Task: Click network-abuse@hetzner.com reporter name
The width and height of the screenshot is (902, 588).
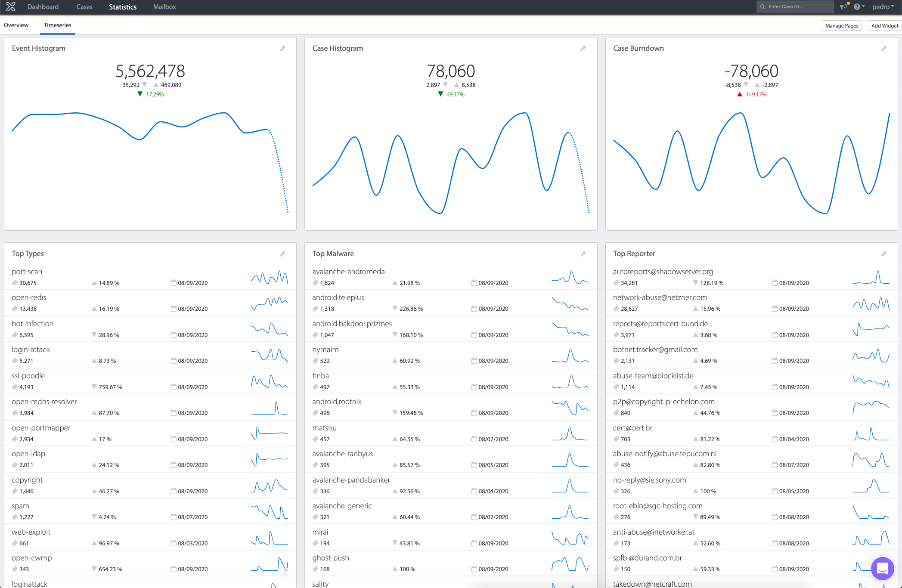Action: click(x=660, y=297)
